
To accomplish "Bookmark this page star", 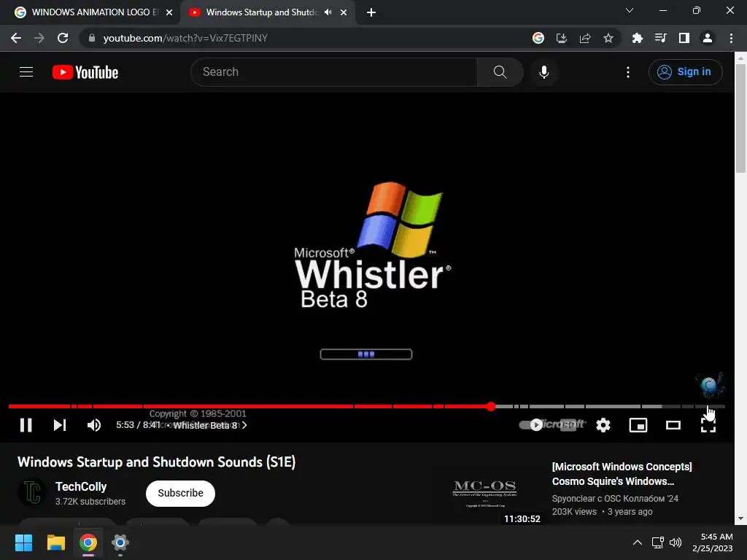I will pyautogui.click(x=608, y=38).
